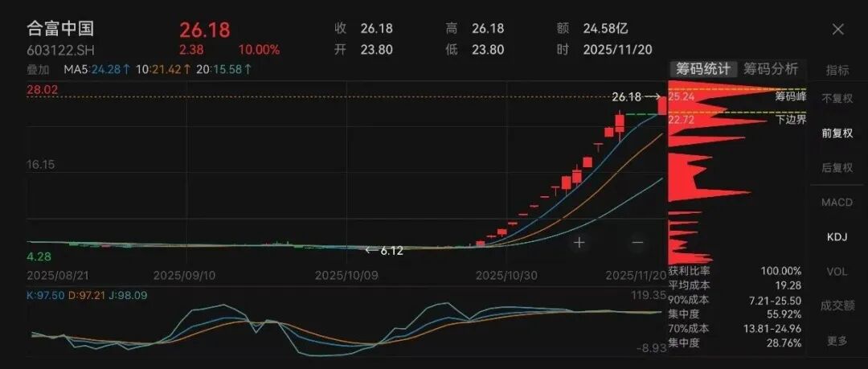Click the latest red candlestick

point(662,105)
